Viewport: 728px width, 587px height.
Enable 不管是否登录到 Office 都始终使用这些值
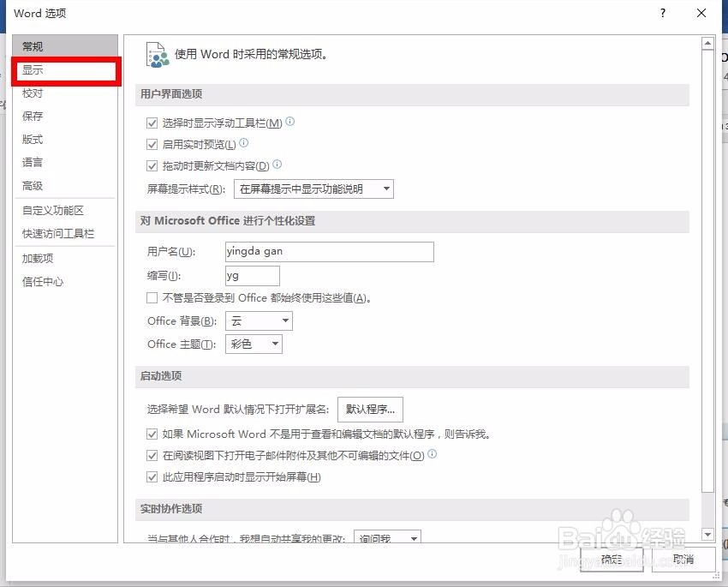pos(152,297)
